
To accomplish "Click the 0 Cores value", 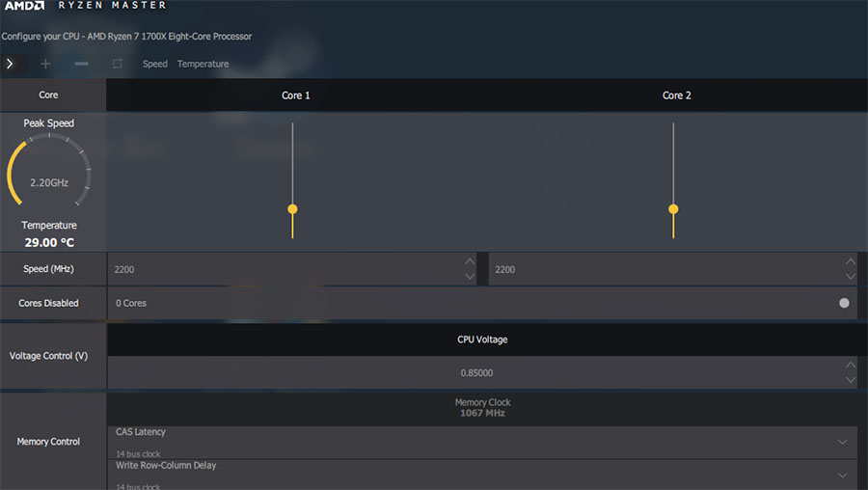I will point(131,303).
